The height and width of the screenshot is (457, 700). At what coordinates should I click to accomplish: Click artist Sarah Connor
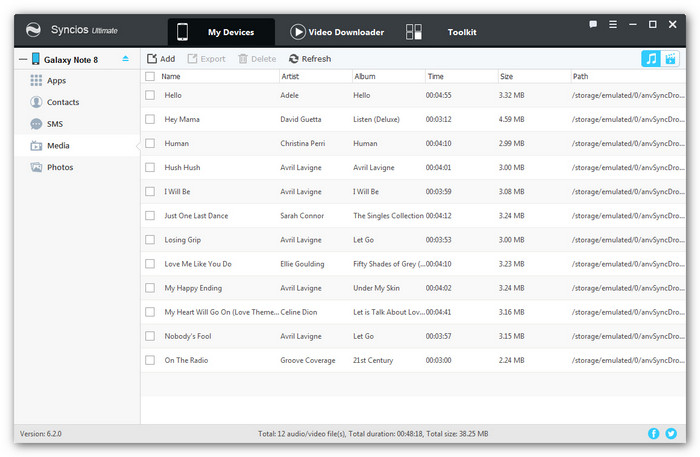[302, 216]
